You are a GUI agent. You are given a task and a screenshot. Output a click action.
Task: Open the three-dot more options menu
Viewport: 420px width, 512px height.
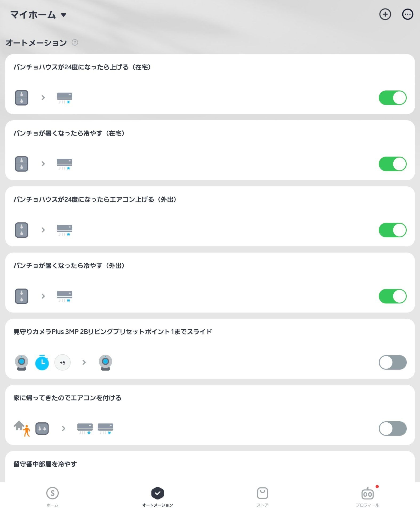pos(407,14)
